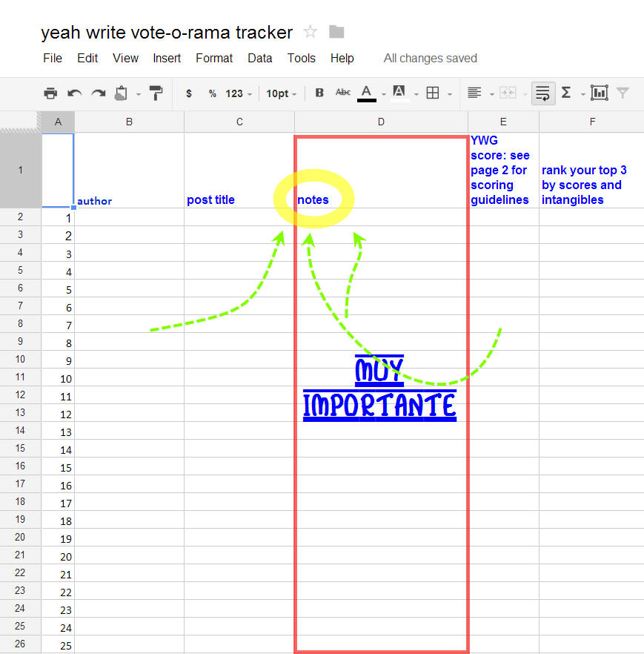Screen dimensions: 644x654
Task: Insert a chart using chart icon
Action: pyautogui.click(x=599, y=93)
